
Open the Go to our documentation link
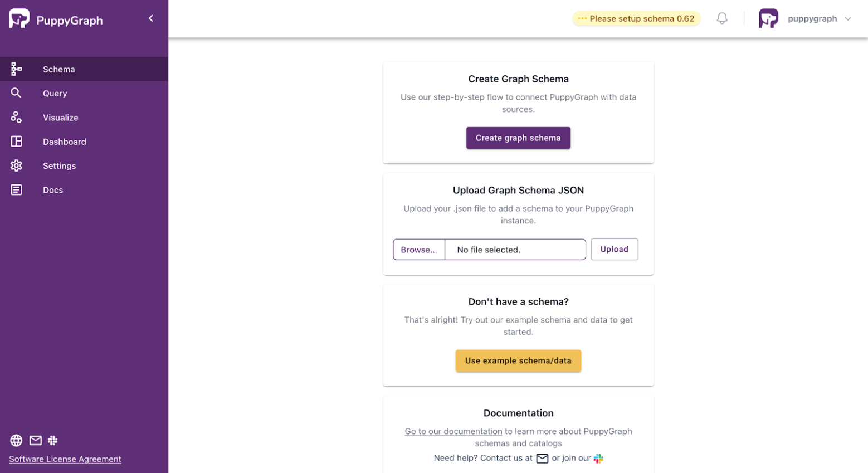(x=453, y=431)
